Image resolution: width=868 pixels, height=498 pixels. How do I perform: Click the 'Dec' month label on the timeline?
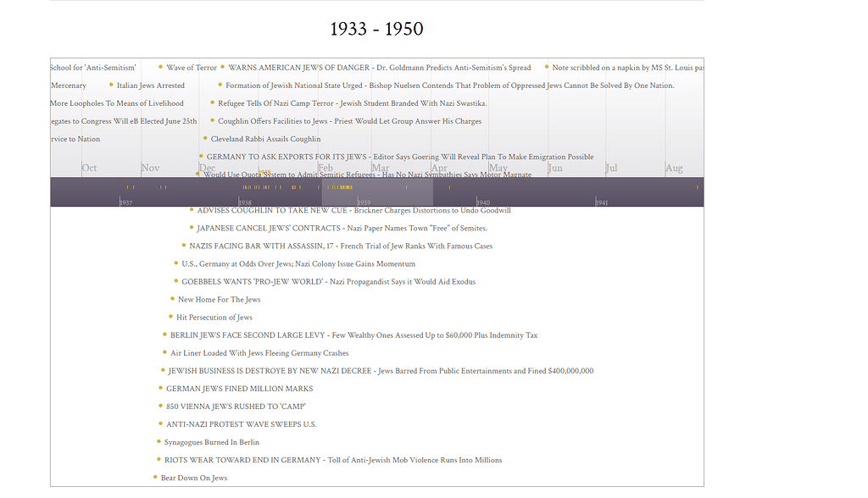pos(206,168)
